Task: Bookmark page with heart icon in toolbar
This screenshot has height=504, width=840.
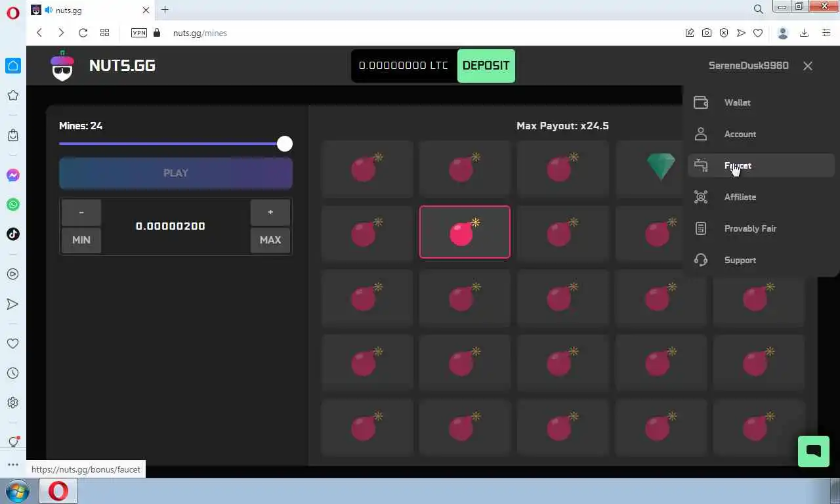Action: 758,33
